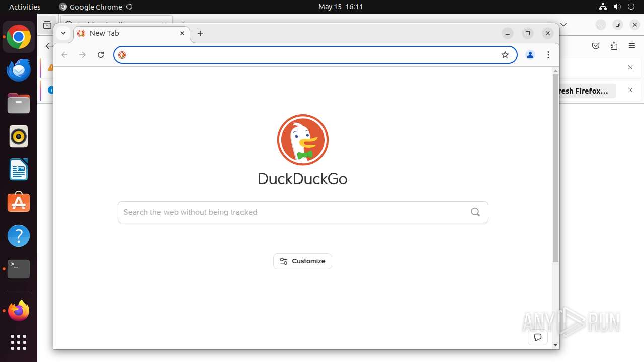The height and width of the screenshot is (362, 644).
Task: Open a new Chrome tab with plus
Action: (200, 33)
